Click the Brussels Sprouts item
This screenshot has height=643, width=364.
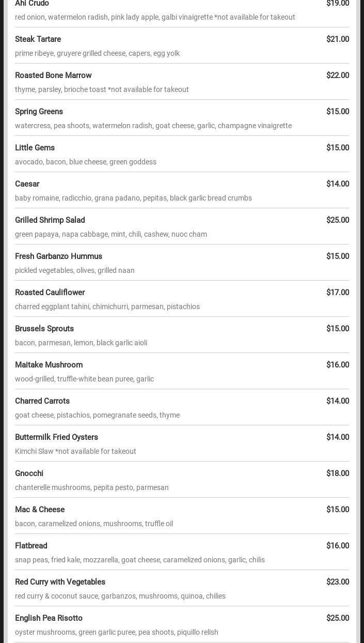coord(44,329)
